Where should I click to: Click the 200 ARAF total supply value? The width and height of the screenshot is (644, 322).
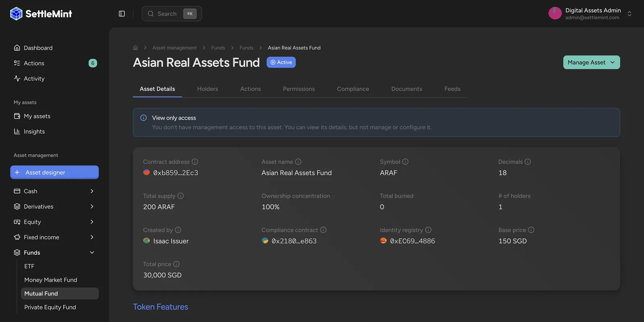pyautogui.click(x=159, y=207)
